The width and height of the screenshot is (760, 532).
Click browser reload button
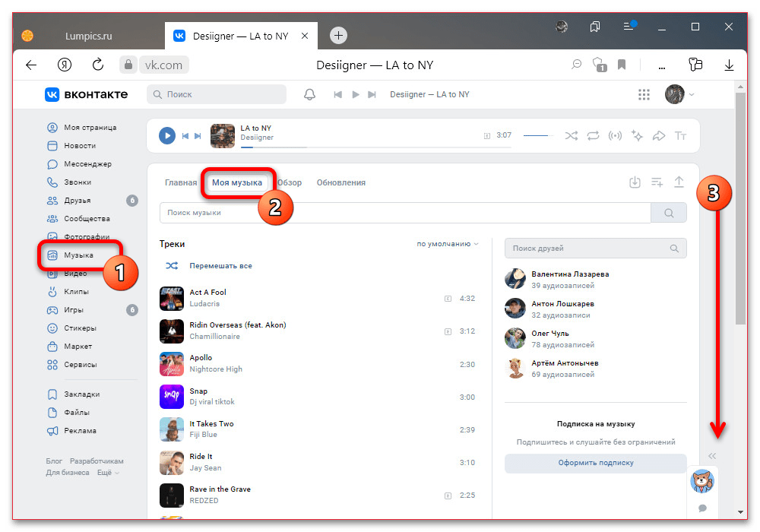click(98, 65)
